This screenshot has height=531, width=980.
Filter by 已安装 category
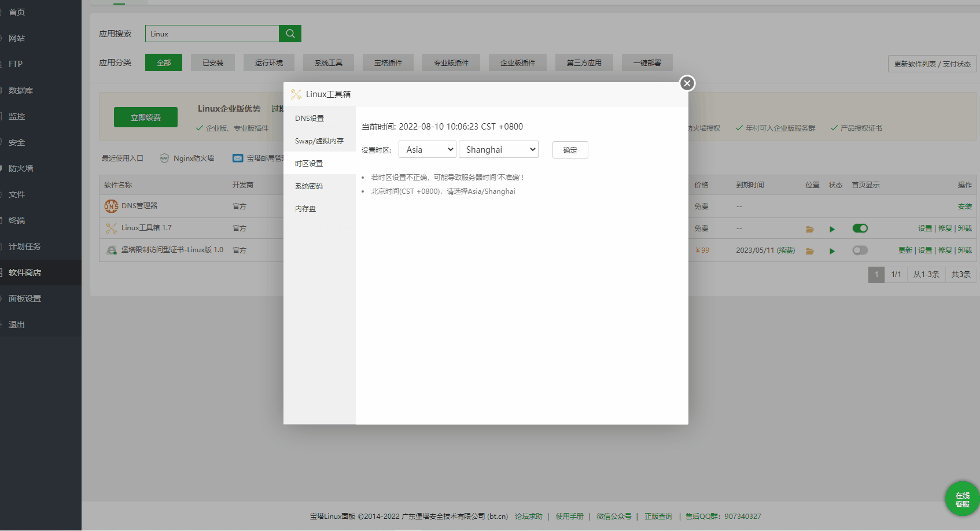pyautogui.click(x=213, y=62)
